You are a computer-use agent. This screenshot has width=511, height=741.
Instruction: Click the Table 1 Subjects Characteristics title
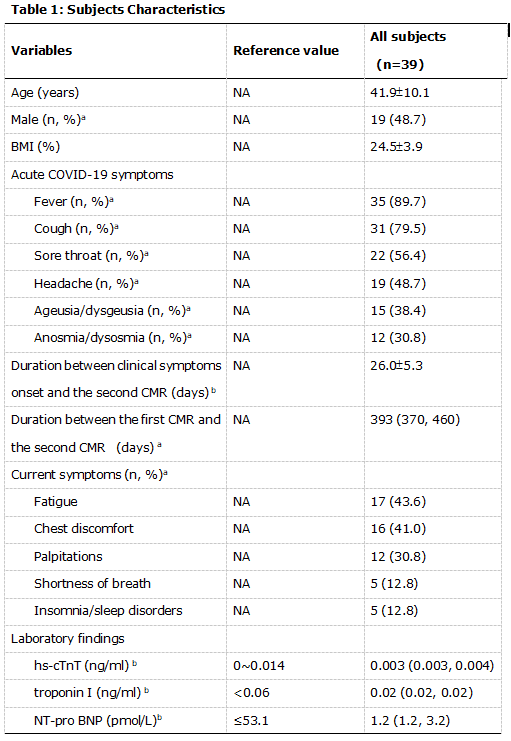[x=118, y=9]
